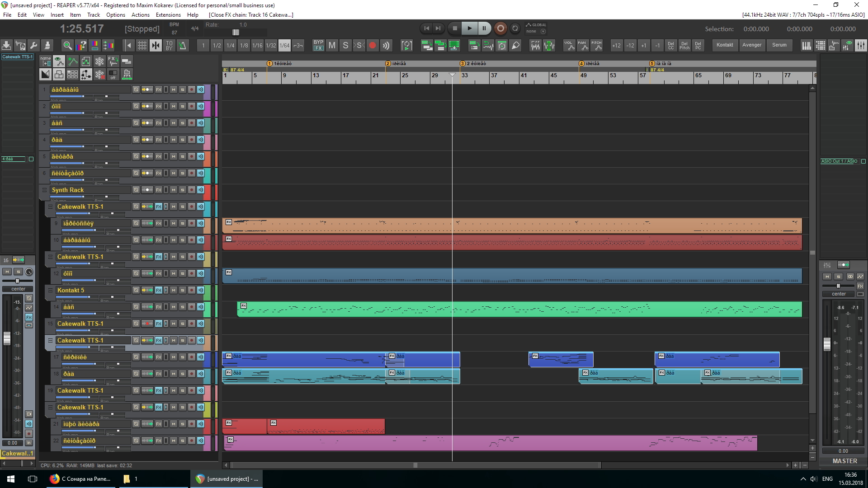Toggle FX bypass on Kontakt 5 track
This screenshot has width=868, height=488.
pyautogui.click(x=166, y=290)
